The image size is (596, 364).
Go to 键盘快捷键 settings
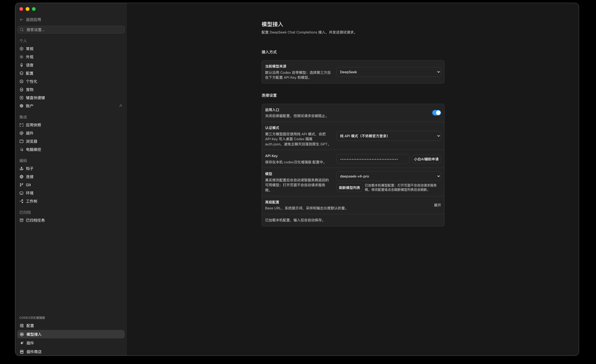click(x=71, y=98)
